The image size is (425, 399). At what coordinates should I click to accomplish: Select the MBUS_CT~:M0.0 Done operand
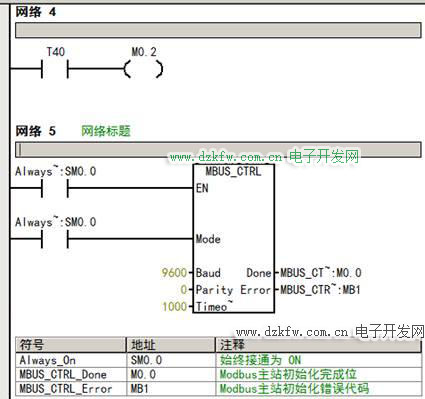[321, 273]
